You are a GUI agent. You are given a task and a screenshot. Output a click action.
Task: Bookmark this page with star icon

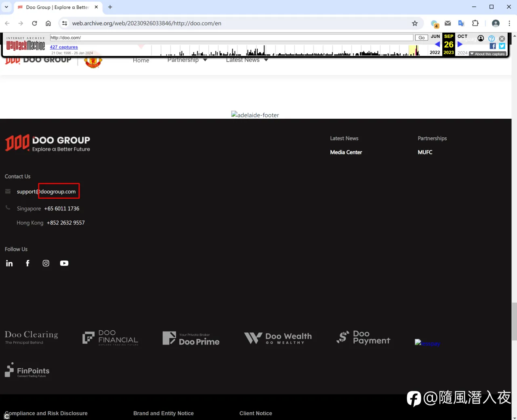point(415,23)
